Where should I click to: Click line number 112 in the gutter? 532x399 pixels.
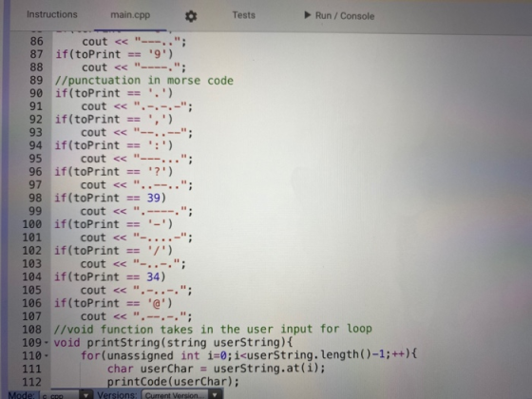(32, 382)
